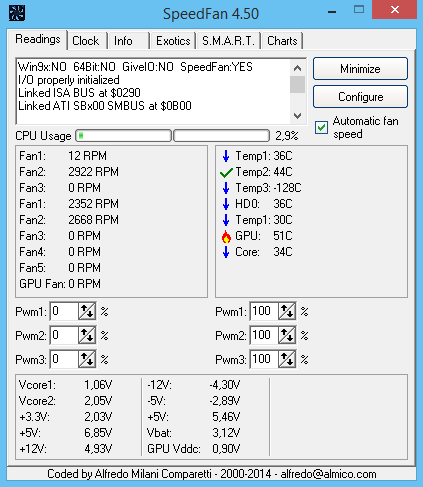Show the Charts tab
The height and width of the screenshot is (487, 423).
point(282,41)
